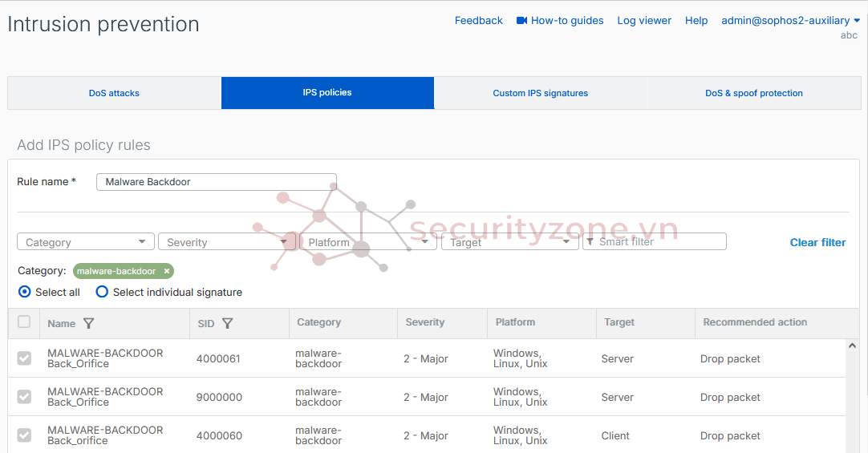The height and width of the screenshot is (453, 868).
Task: Open the Severity filter dropdown
Action: pyautogui.click(x=226, y=242)
